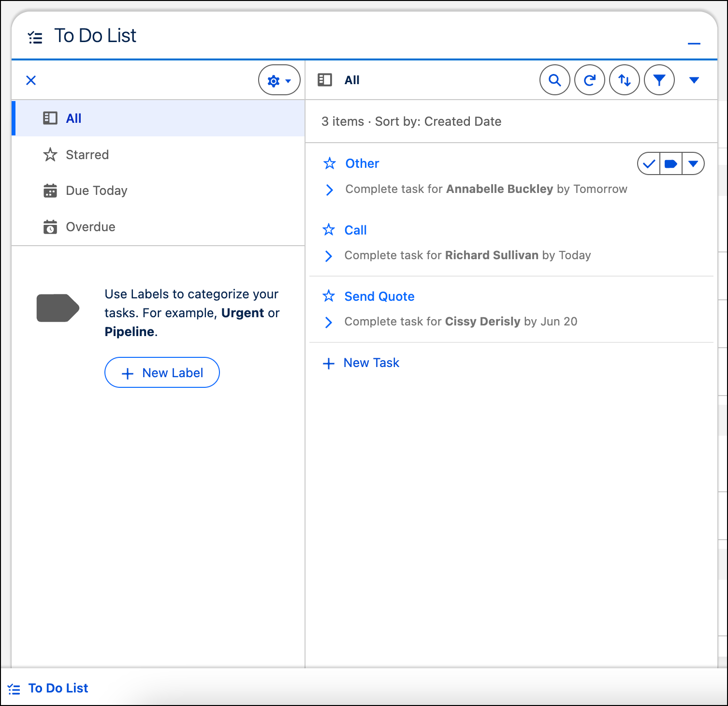The width and height of the screenshot is (728, 706).
Task: Toggle the panel layout icon beside All header
Action: click(x=325, y=80)
